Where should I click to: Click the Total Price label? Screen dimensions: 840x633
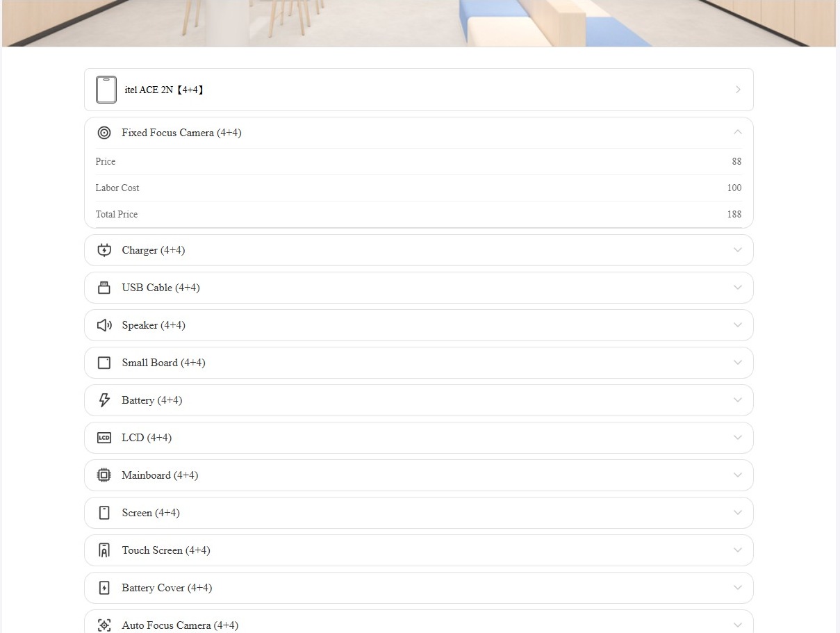click(117, 214)
